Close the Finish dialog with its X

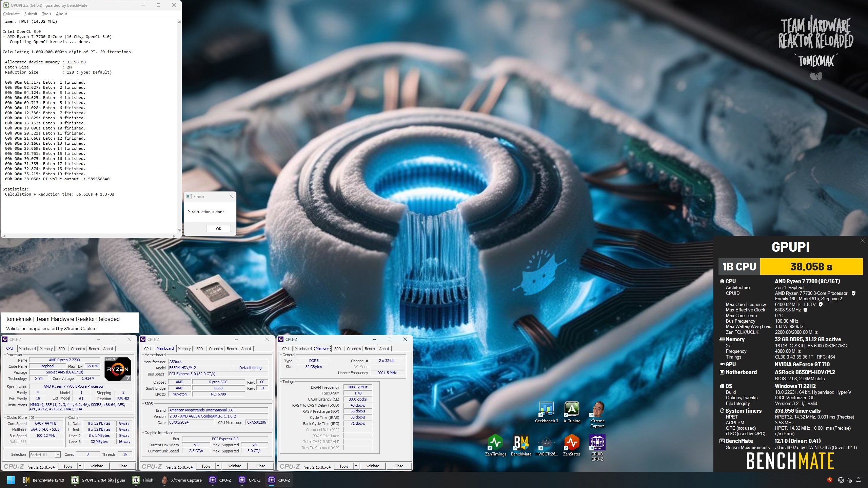coord(231,196)
